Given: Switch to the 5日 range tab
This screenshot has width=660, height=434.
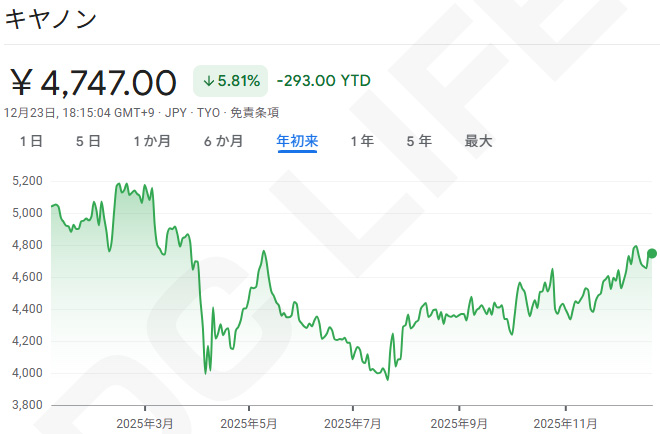Looking at the screenshot, I should click(88, 142).
